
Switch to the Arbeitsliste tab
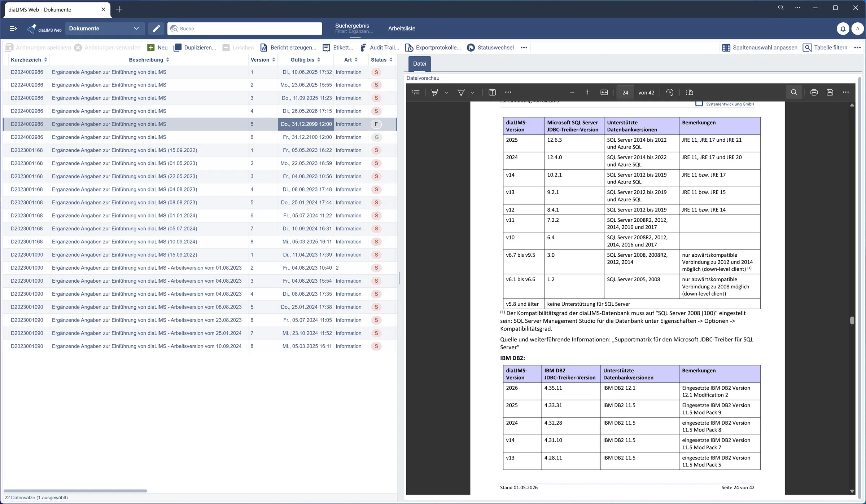[402, 28]
